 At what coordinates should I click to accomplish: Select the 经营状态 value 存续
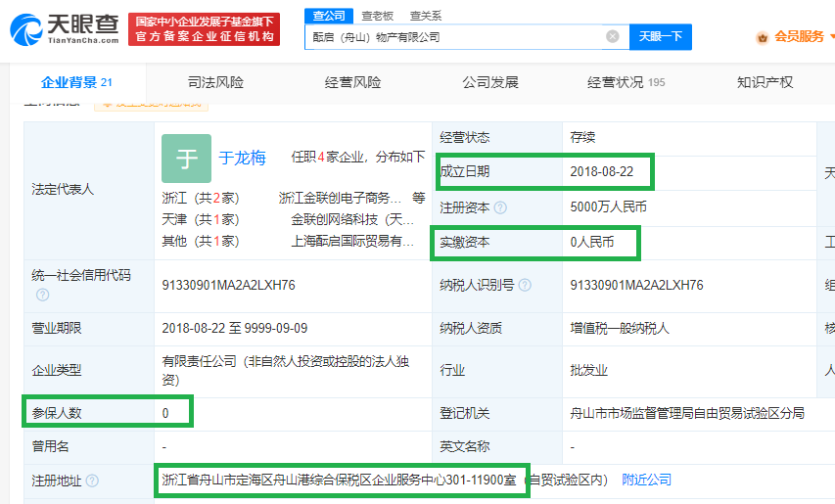point(582,137)
